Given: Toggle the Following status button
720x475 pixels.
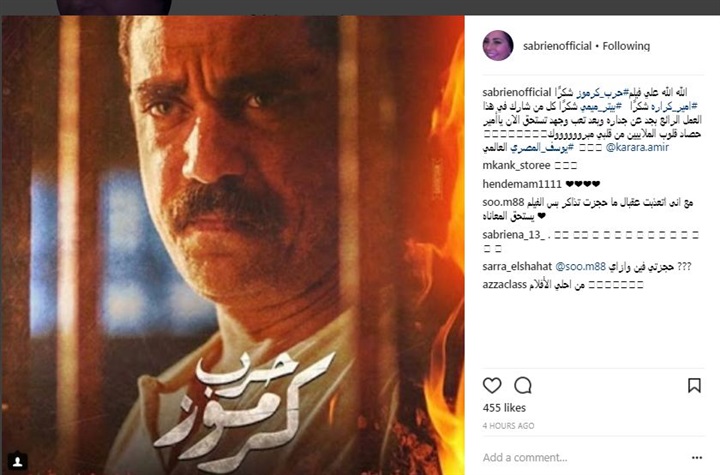Looking at the screenshot, I should tap(626, 46).
